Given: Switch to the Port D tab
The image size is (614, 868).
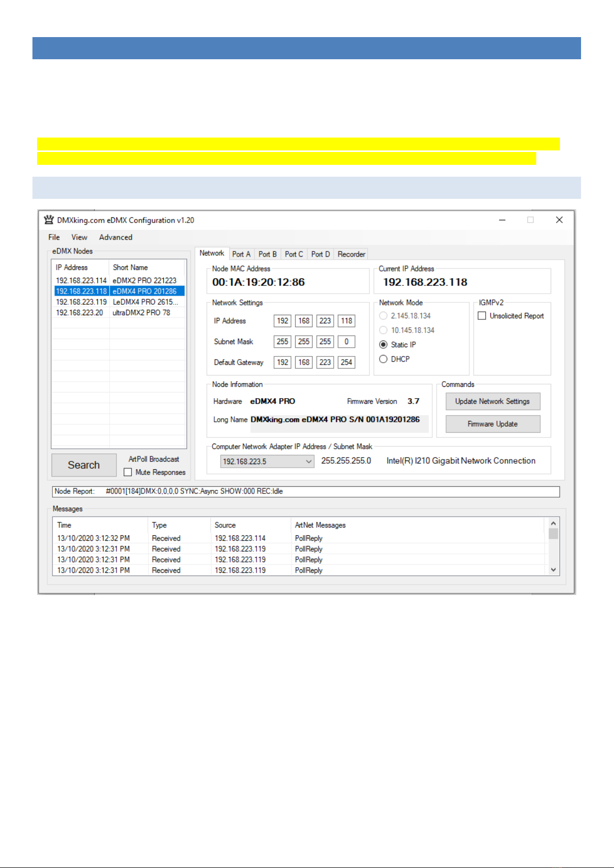Looking at the screenshot, I should point(321,254).
